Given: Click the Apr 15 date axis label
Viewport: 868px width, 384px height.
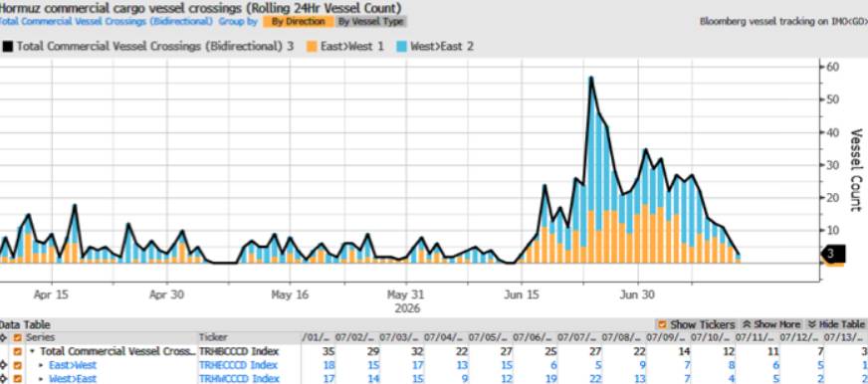Looking at the screenshot, I should 51,294.
